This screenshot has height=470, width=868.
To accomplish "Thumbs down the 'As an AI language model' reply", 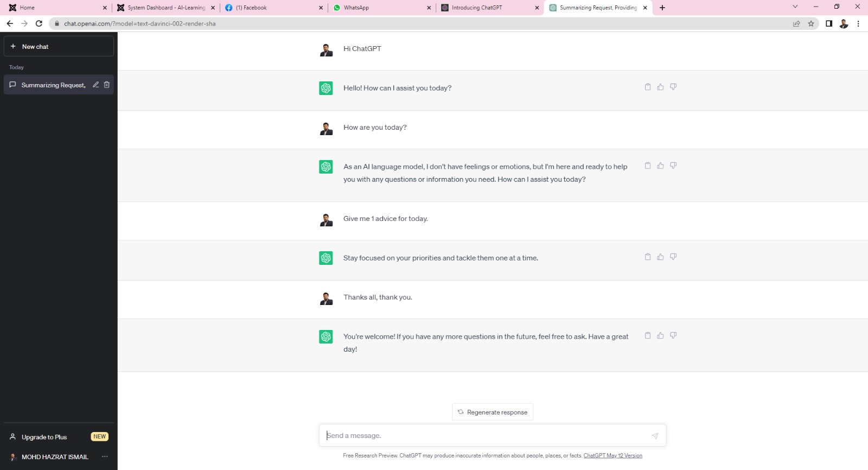I will [x=673, y=166].
